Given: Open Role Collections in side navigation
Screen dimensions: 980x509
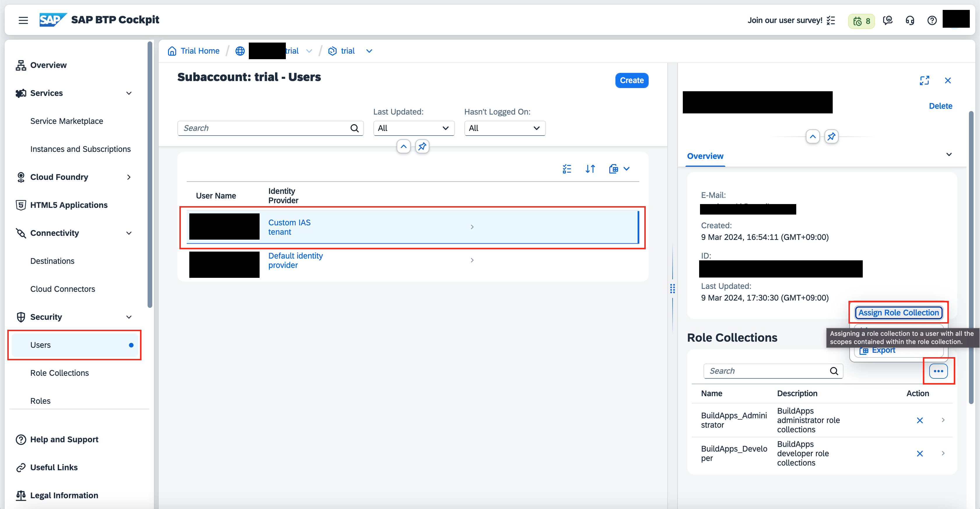Looking at the screenshot, I should tap(59, 373).
